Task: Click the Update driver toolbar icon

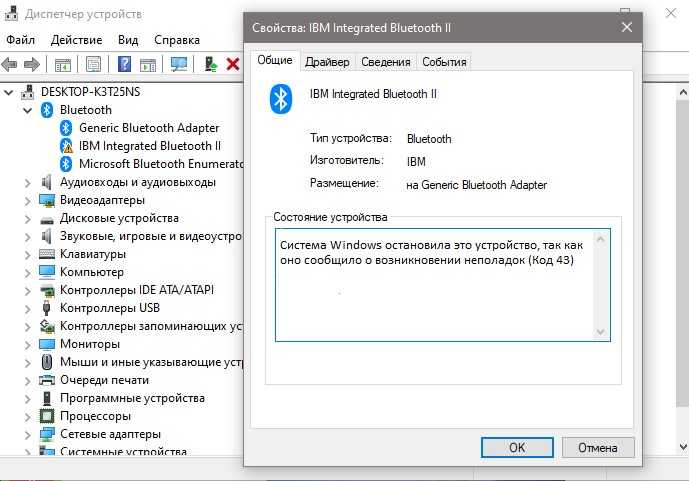Action: tap(211, 64)
